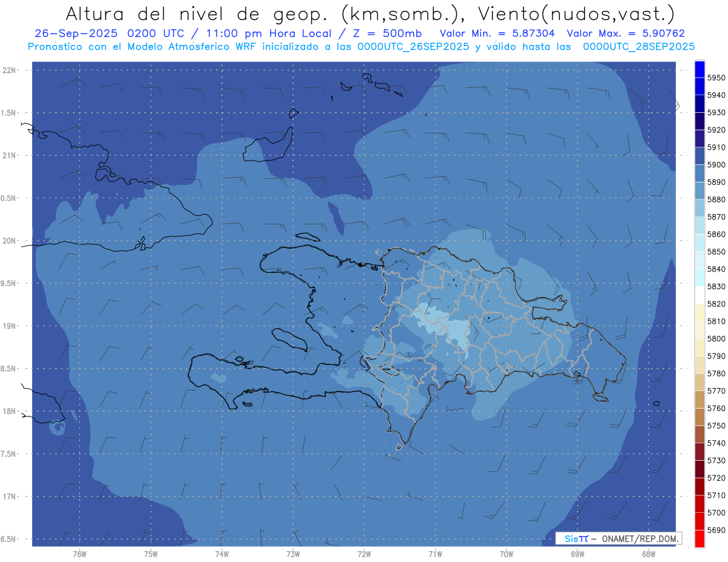Image resolution: width=728 pixels, height=562 pixels.
Task: Click the '21N' latitude label
Action: pyautogui.click(x=10, y=155)
